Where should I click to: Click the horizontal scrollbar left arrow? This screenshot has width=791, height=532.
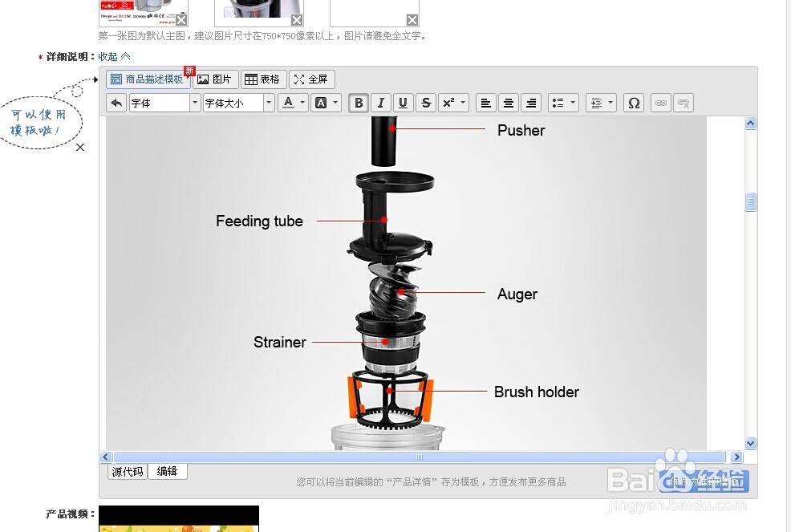click(105, 457)
